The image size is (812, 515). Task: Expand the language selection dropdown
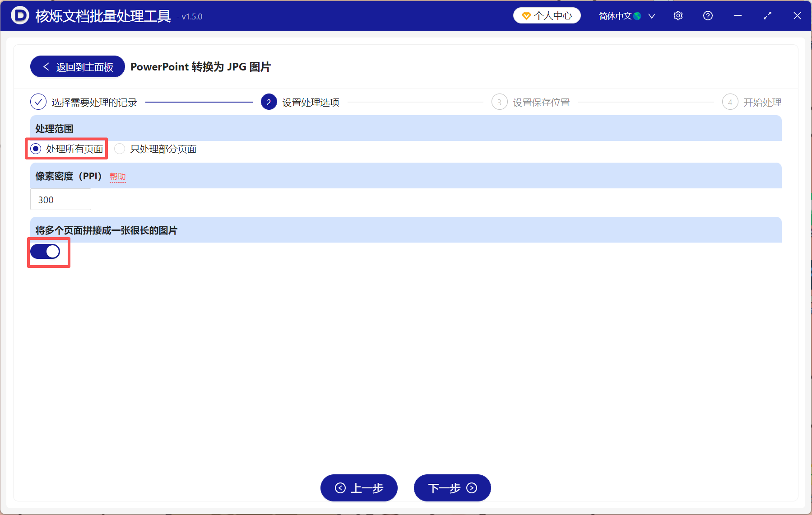coord(652,15)
